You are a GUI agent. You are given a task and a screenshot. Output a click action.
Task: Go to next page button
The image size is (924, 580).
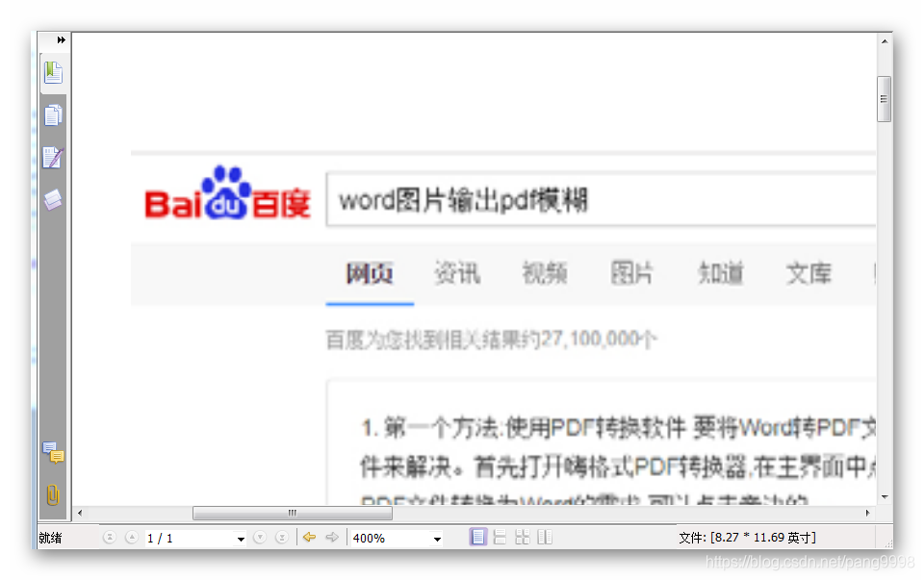point(260,538)
